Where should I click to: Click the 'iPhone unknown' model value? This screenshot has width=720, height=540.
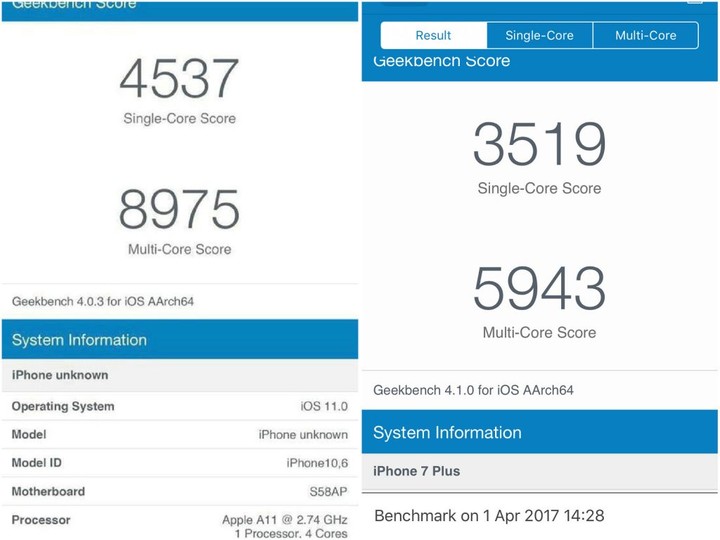pos(303,435)
